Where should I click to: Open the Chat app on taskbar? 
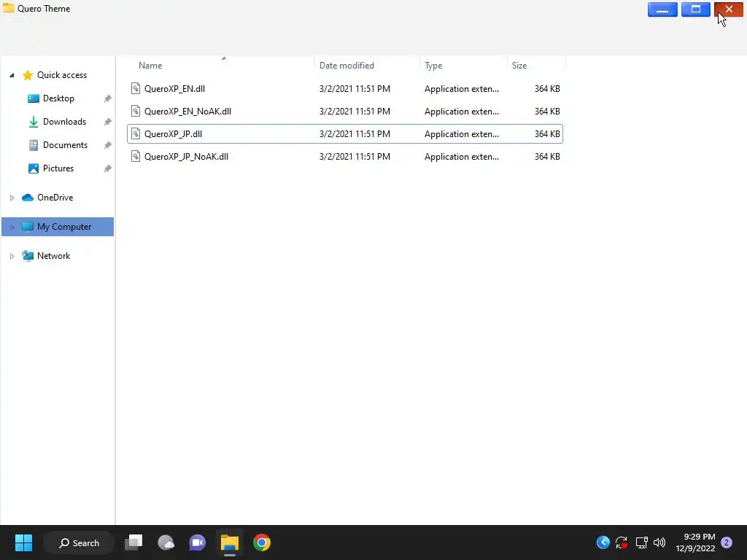197,542
